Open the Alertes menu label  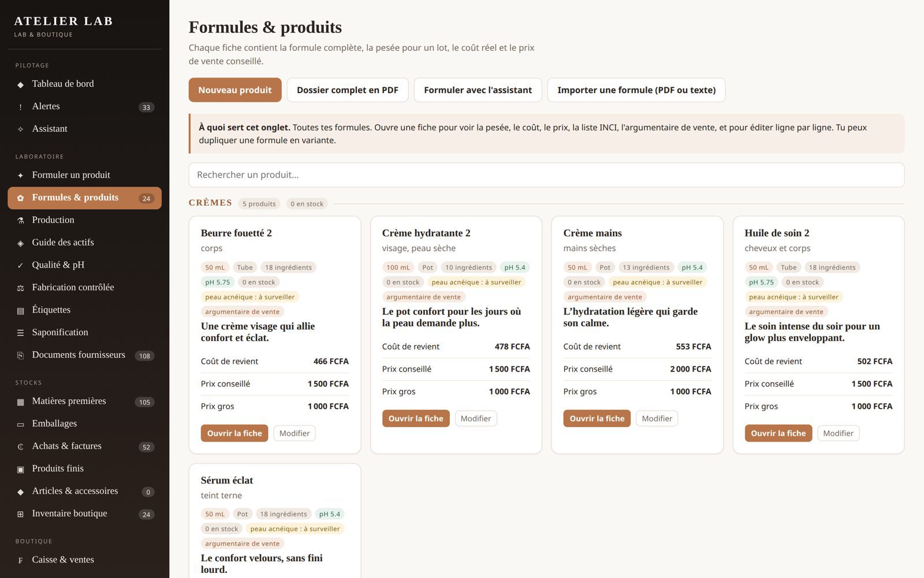coord(46,106)
